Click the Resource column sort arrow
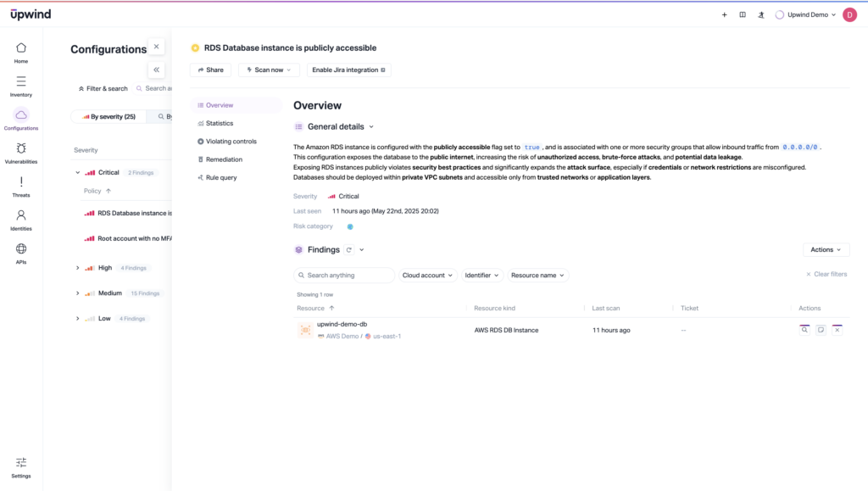Screen dimensions: 868x491 click(331, 309)
